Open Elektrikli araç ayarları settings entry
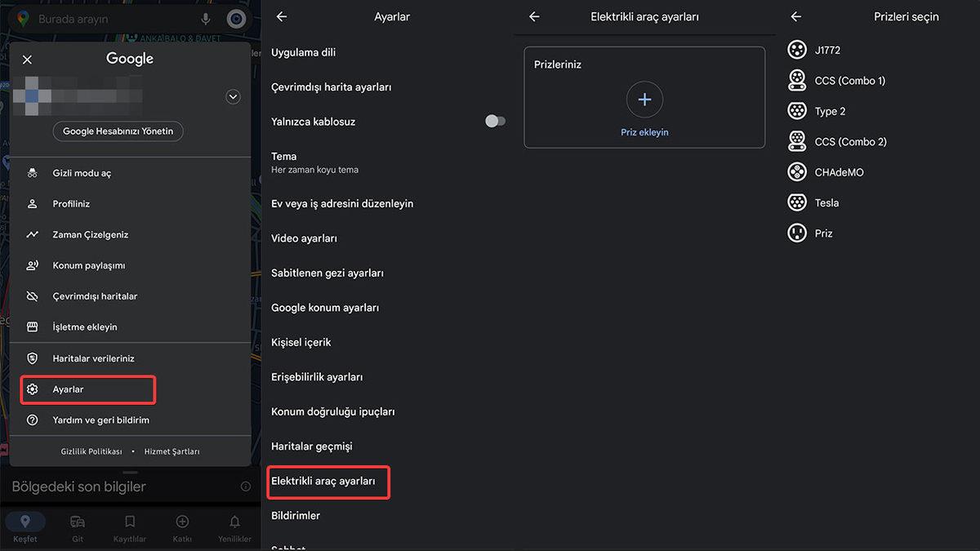Image resolution: width=980 pixels, height=551 pixels. point(327,482)
